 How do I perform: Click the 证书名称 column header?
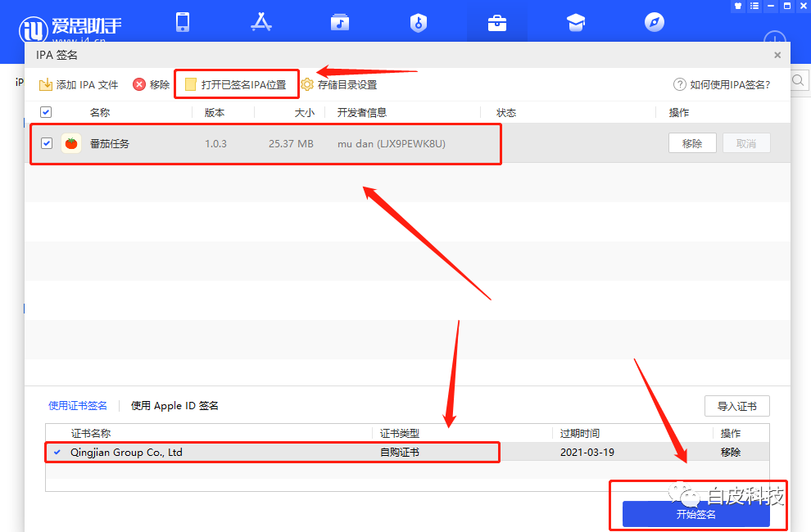click(91, 433)
